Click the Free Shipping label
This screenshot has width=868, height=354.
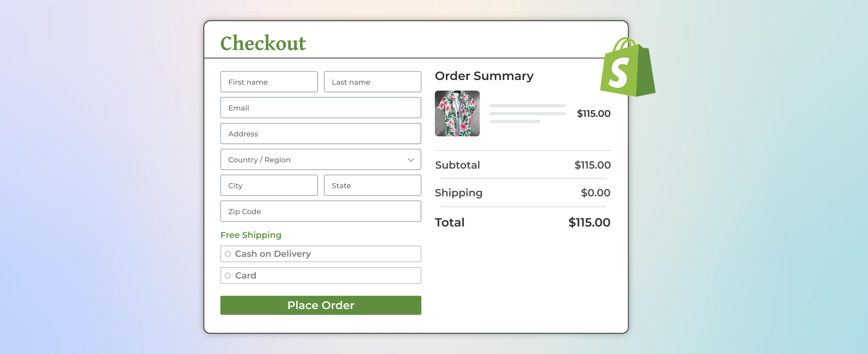click(x=251, y=235)
